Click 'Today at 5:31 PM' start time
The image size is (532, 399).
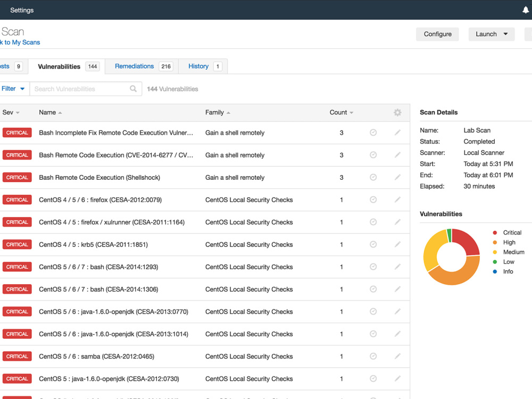click(x=488, y=164)
